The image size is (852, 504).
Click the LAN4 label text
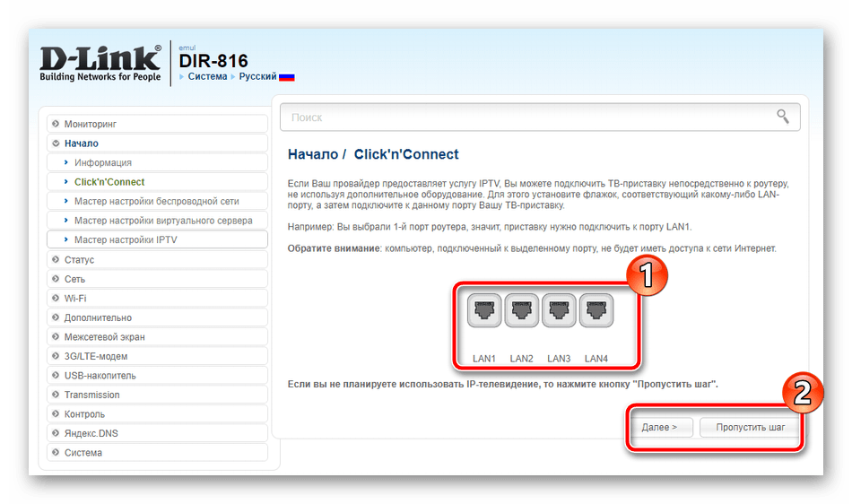(596, 359)
